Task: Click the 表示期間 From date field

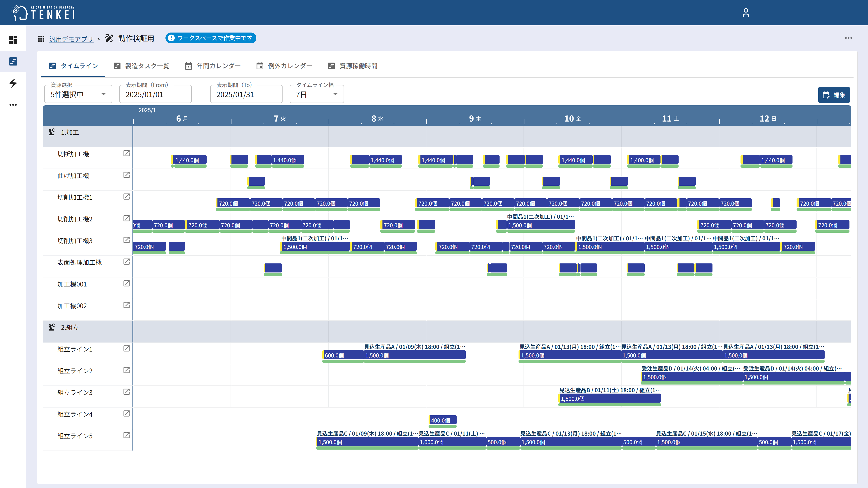Action: 155,95
